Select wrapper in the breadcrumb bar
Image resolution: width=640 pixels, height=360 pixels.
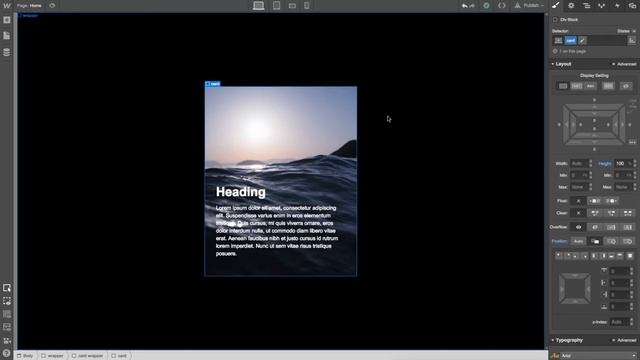(x=52, y=356)
